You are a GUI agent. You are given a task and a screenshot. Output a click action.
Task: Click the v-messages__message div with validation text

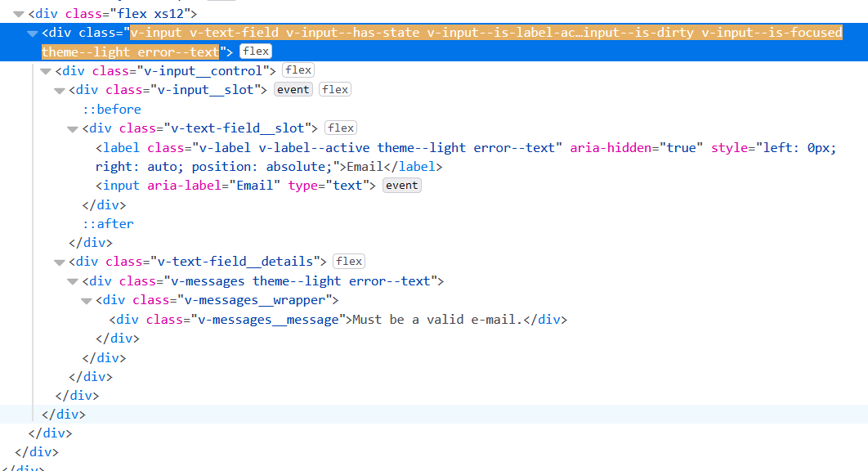327,319
